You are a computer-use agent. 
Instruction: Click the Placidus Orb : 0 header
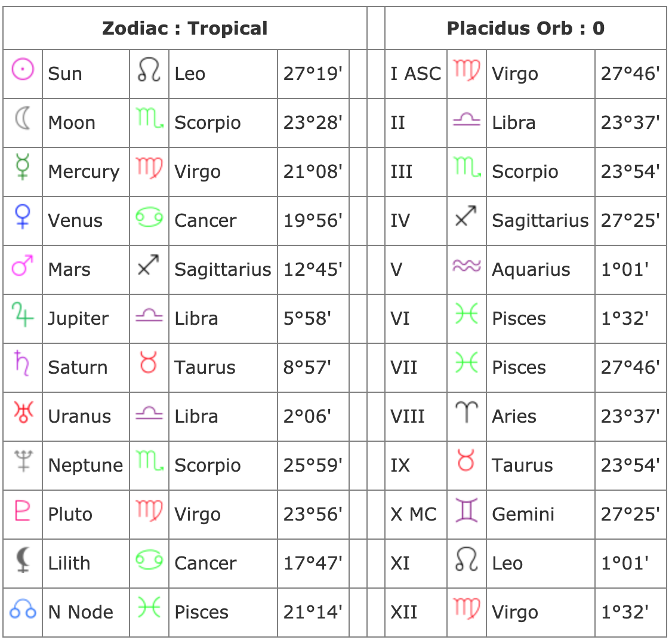525,28
